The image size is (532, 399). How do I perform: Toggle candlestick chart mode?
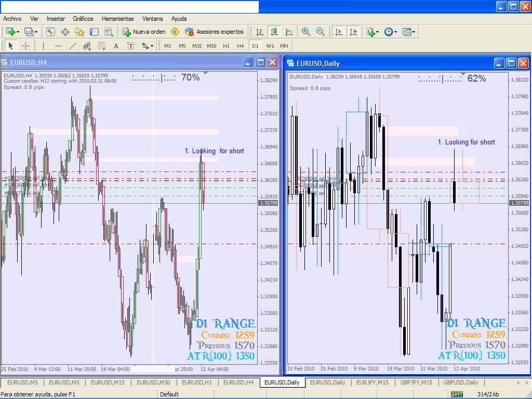point(274,32)
